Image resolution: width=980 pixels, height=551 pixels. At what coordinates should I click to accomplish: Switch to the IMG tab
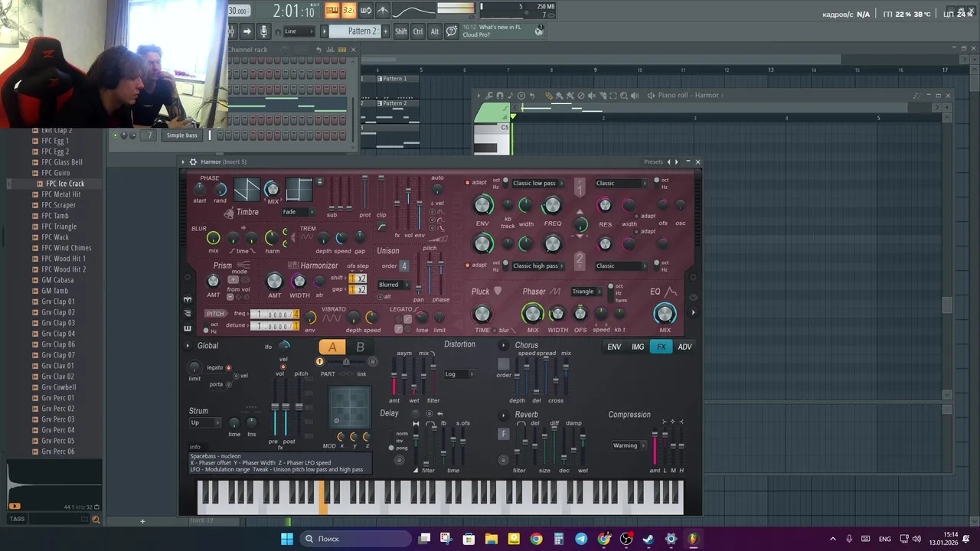pyautogui.click(x=638, y=347)
